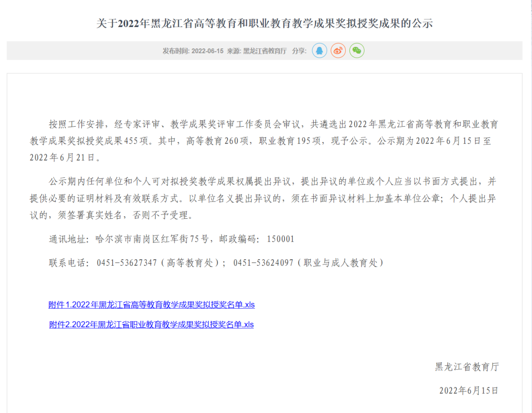Click the source label 黑龙江省教育厅 in header bar
Screen dimensions: 532x413
click(265, 51)
